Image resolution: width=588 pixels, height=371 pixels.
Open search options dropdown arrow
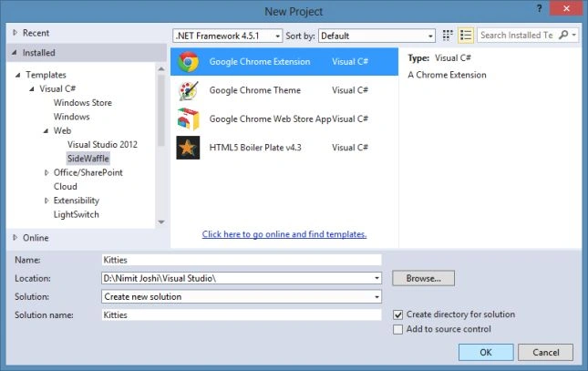coord(573,35)
